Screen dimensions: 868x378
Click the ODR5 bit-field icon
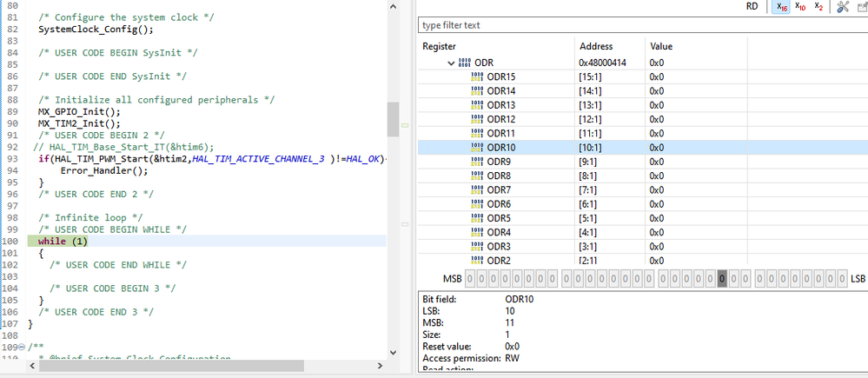pyautogui.click(x=477, y=218)
